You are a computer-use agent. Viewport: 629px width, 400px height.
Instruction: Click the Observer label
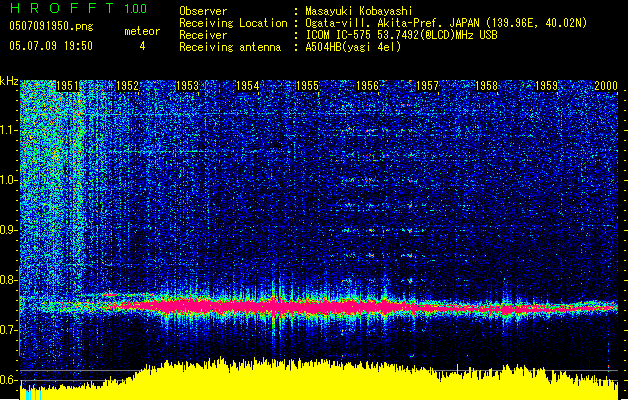tap(203, 11)
